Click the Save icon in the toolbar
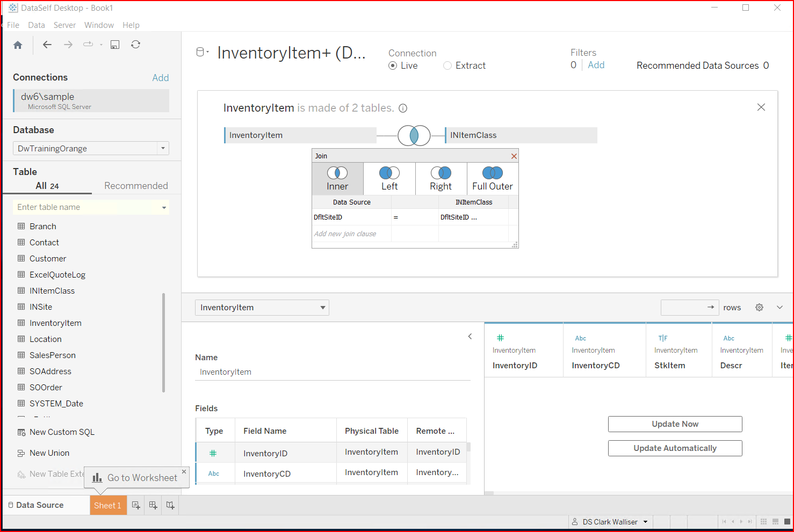This screenshot has width=794, height=532. tap(115, 45)
